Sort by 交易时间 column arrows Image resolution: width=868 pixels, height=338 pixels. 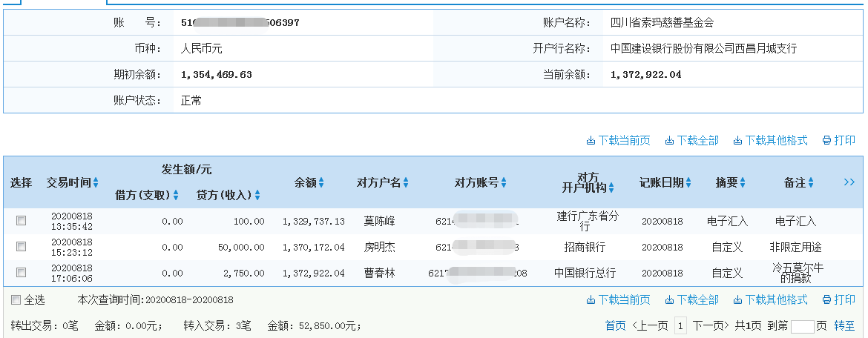coord(96,182)
